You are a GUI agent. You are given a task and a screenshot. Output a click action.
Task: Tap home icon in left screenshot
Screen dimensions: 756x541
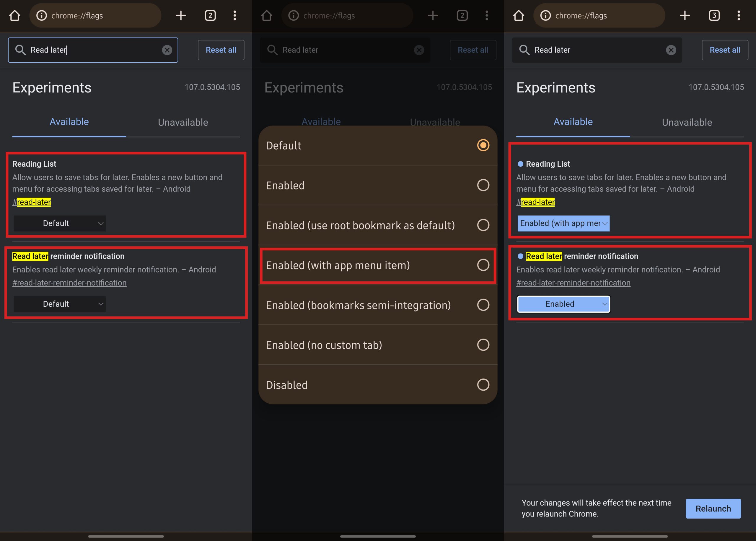(x=14, y=15)
